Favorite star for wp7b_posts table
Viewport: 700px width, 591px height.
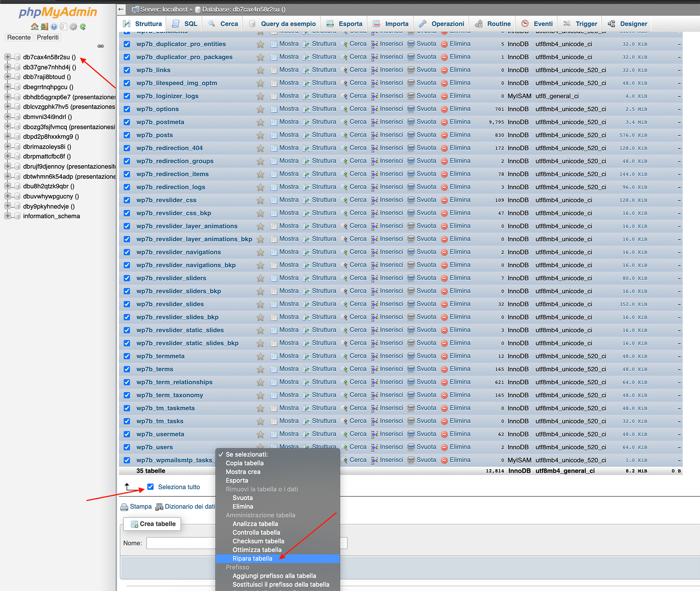[260, 135]
